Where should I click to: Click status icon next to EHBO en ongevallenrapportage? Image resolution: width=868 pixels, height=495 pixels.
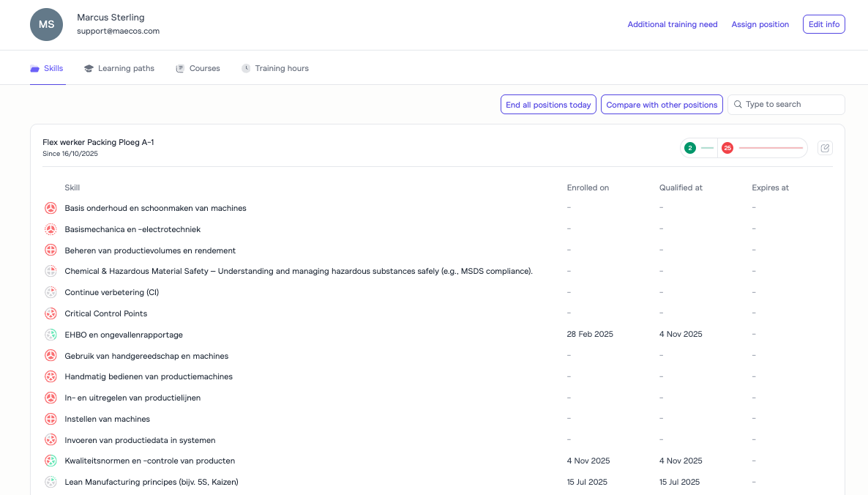[x=50, y=335]
